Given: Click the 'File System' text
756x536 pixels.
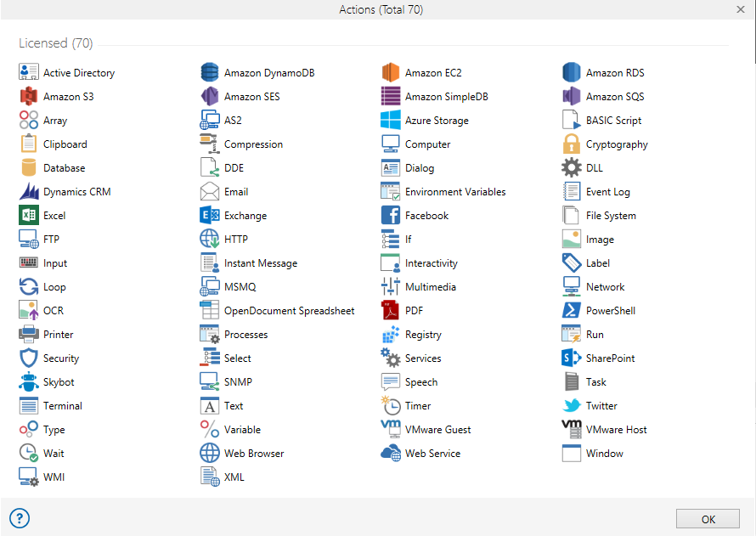Looking at the screenshot, I should pyautogui.click(x=611, y=216).
